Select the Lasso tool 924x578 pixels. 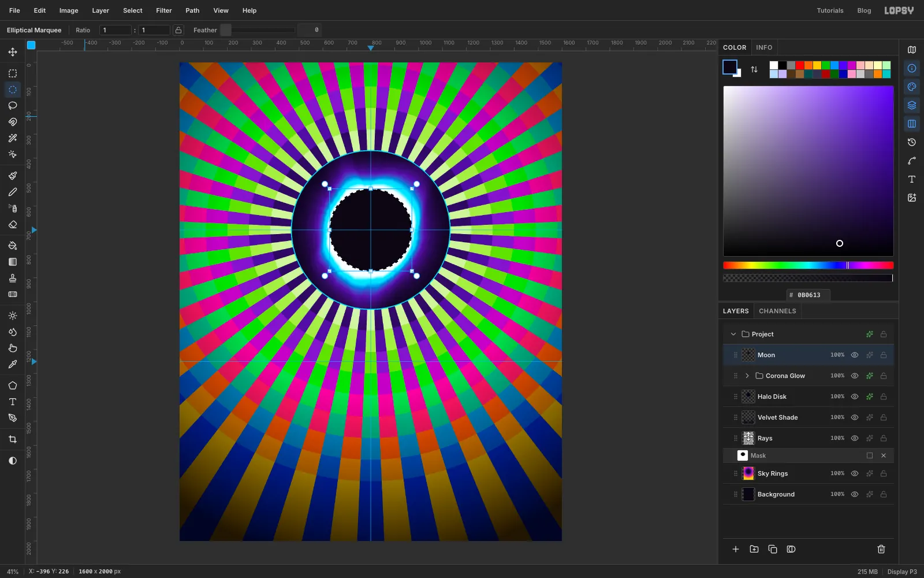tap(13, 106)
